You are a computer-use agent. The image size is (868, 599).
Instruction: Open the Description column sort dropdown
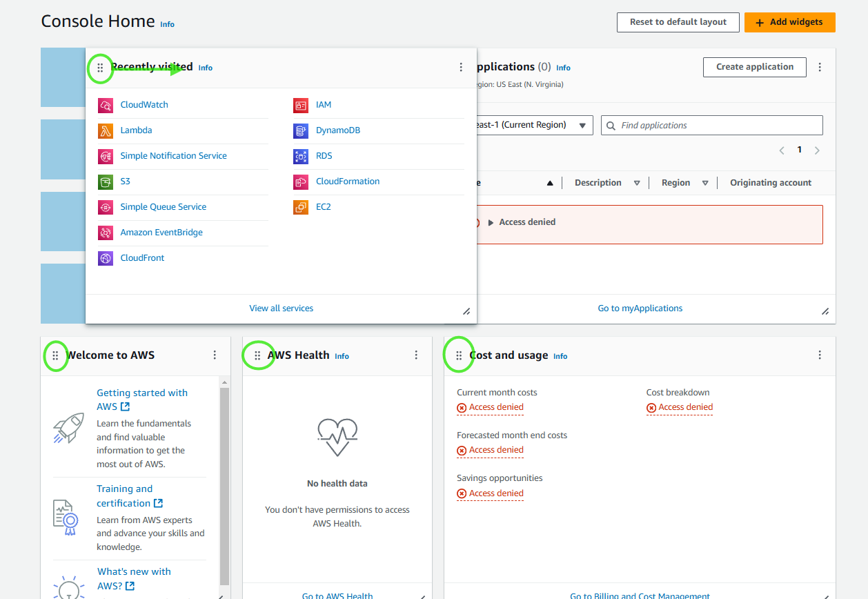pos(636,182)
